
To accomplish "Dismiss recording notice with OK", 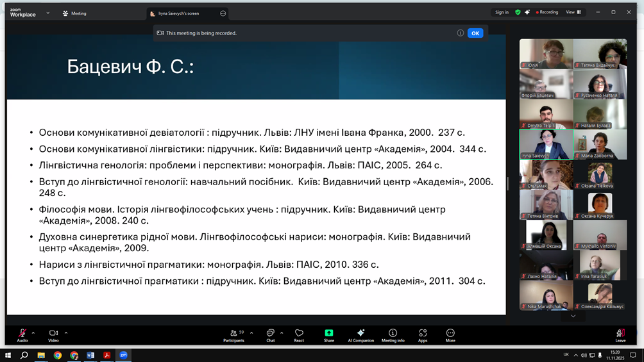I will pyautogui.click(x=475, y=33).
